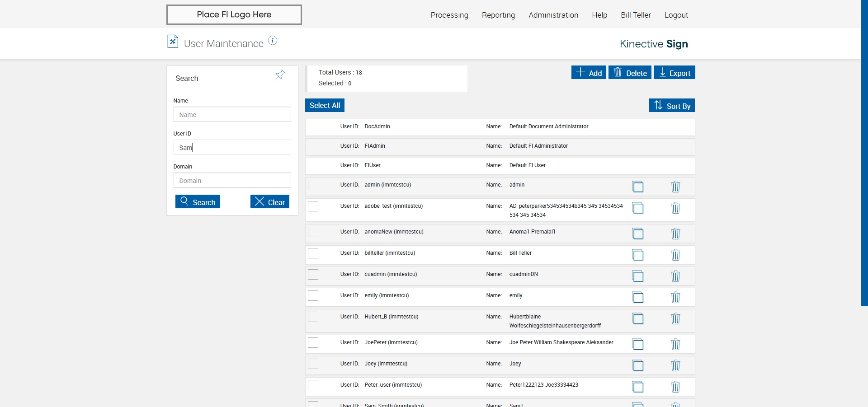This screenshot has width=868, height=407.
Task: Check the cuadmin user row
Action: click(x=313, y=274)
